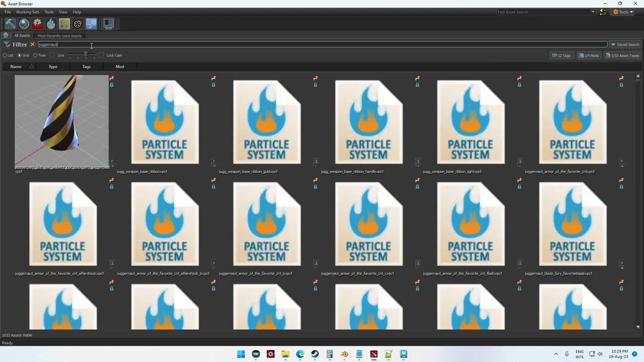Sort by the Mod column header
Image resolution: width=644 pixels, height=362 pixels.
pos(120,66)
